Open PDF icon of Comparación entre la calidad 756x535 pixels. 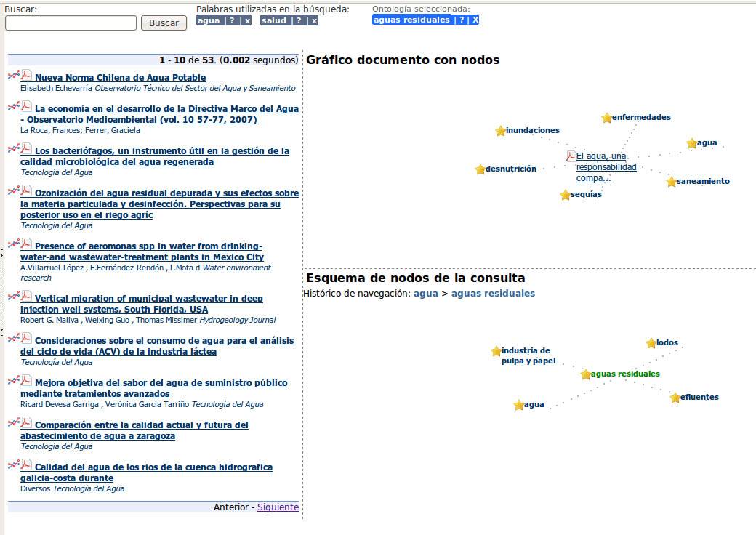26,423
